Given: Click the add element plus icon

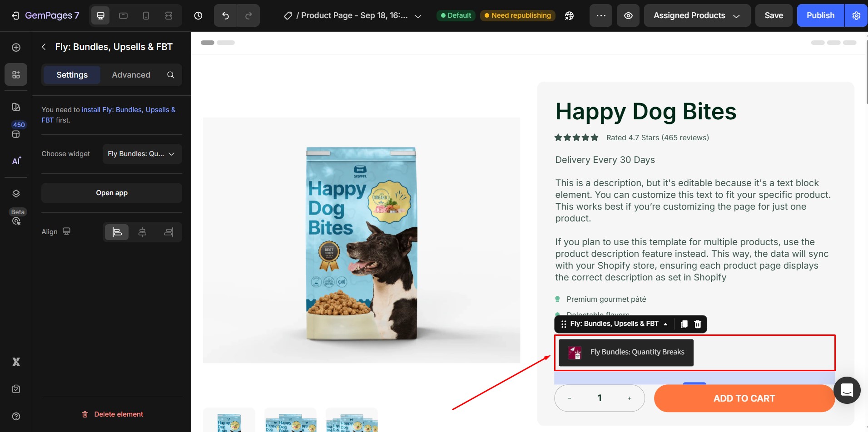Looking at the screenshot, I should [x=16, y=48].
